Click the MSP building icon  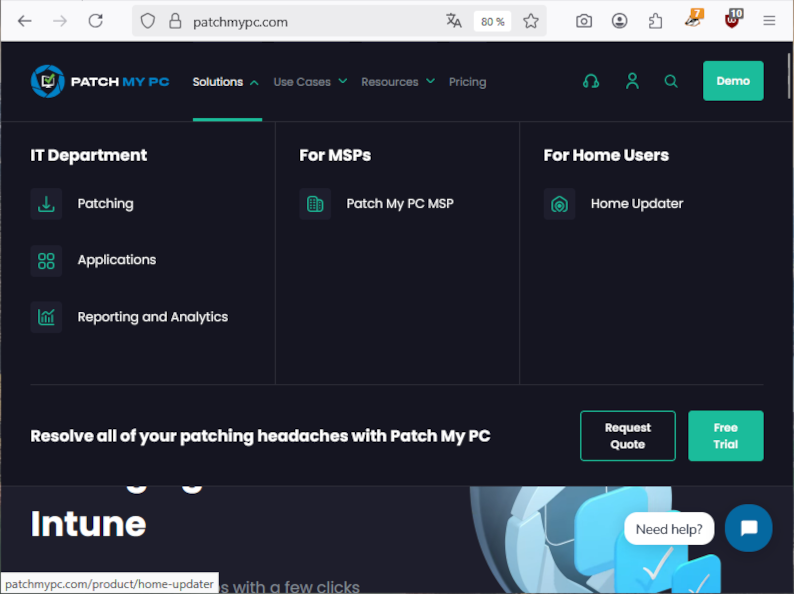click(315, 204)
